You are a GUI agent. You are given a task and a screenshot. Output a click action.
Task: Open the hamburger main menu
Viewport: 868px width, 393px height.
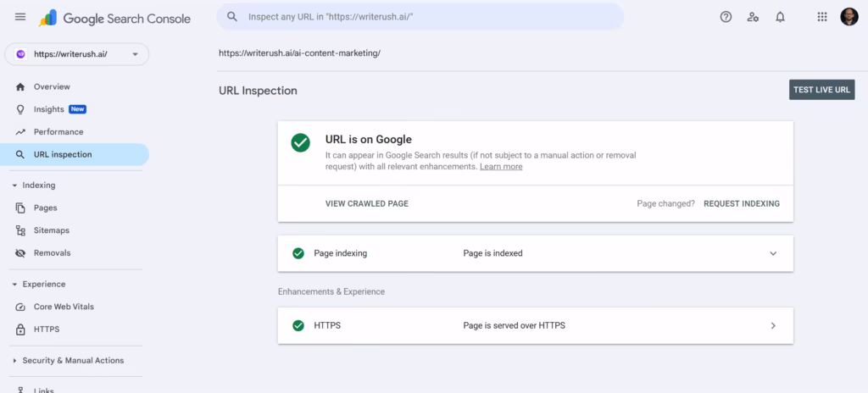point(20,17)
